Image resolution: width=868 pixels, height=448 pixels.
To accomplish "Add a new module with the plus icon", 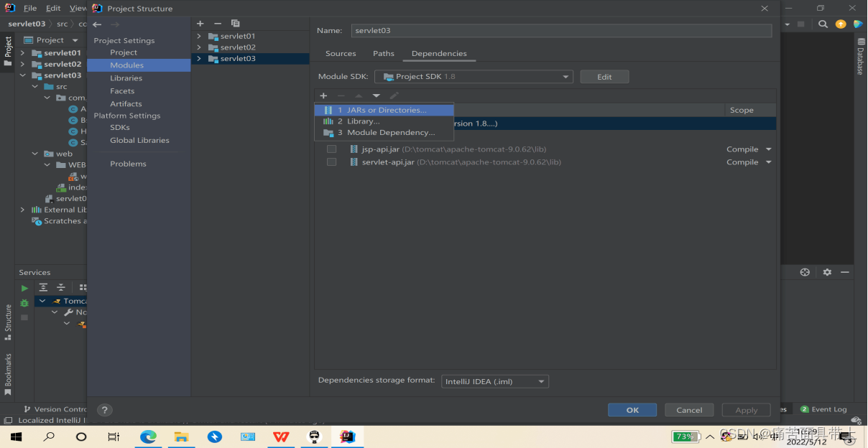I will coord(200,24).
